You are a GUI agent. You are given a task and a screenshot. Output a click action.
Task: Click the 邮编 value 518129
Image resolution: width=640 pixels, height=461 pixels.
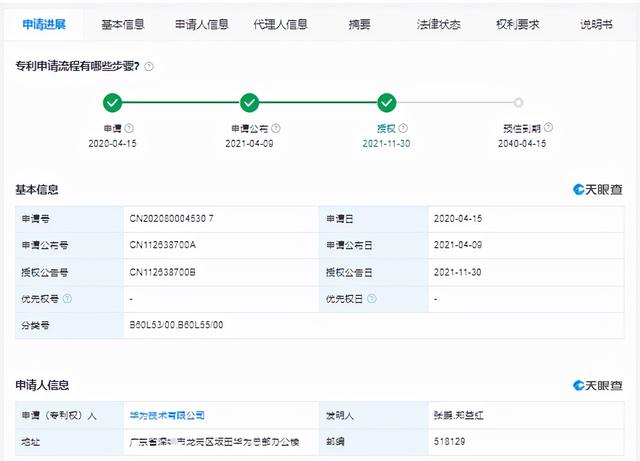tap(449, 441)
